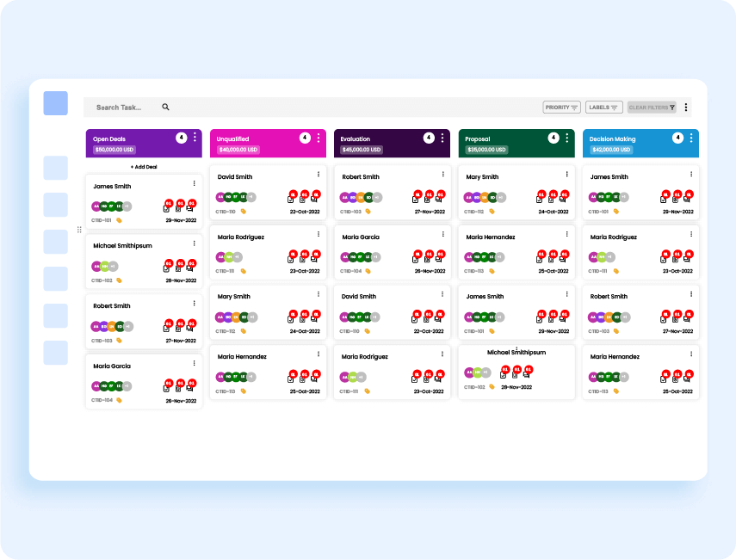Open the Open Deals column kebab menu

point(195,138)
